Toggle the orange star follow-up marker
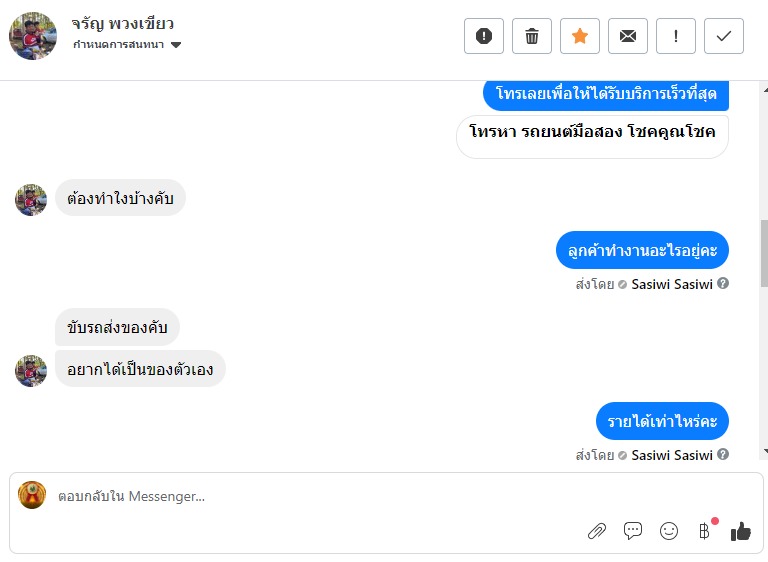The width and height of the screenshot is (768, 562). coord(580,36)
